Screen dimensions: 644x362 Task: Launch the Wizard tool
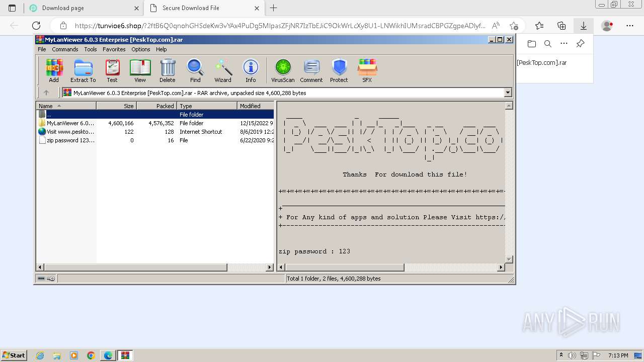coord(223,70)
